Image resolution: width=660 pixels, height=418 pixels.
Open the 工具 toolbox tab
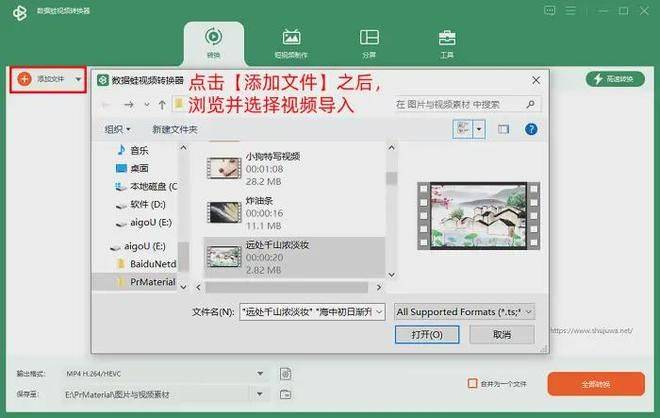(447, 44)
